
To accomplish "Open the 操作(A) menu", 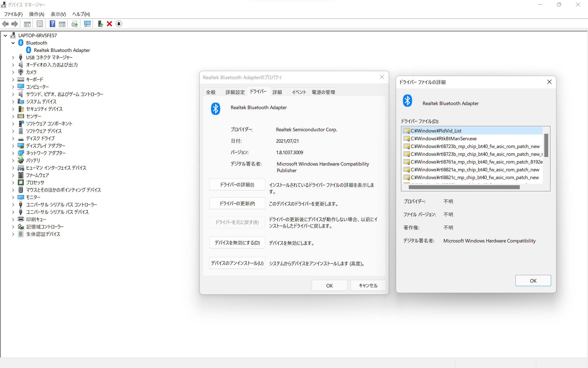I will coord(37,14).
